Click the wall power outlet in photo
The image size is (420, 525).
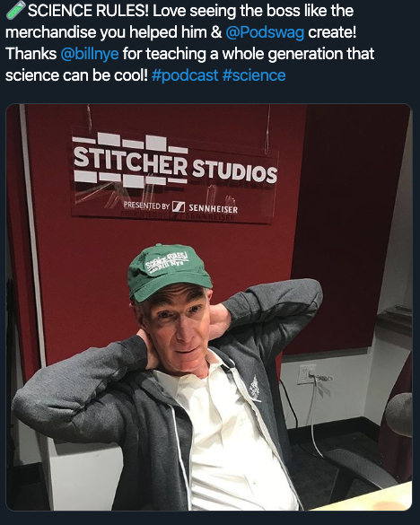(306, 373)
